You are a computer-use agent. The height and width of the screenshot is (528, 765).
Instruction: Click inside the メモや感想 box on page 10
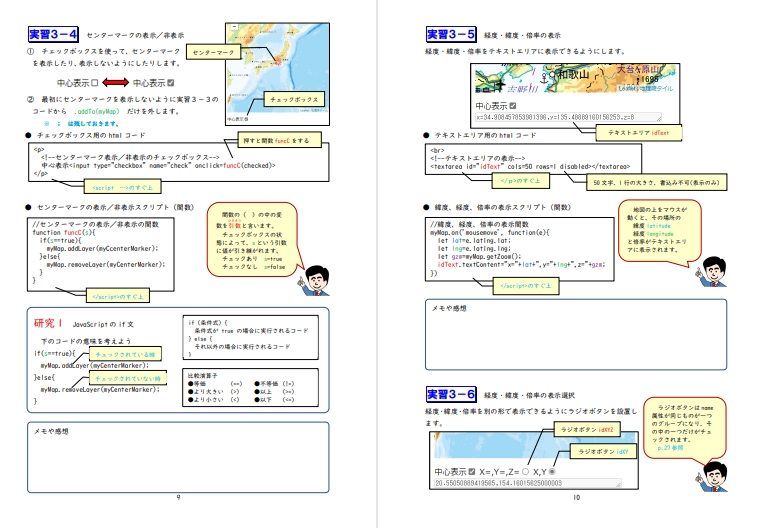[576, 335]
